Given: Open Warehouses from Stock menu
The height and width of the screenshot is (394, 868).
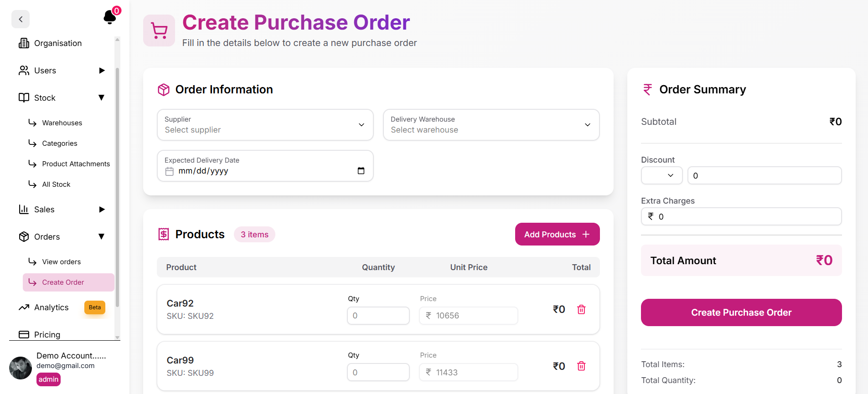Looking at the screenshot, I should click(62, 123).
